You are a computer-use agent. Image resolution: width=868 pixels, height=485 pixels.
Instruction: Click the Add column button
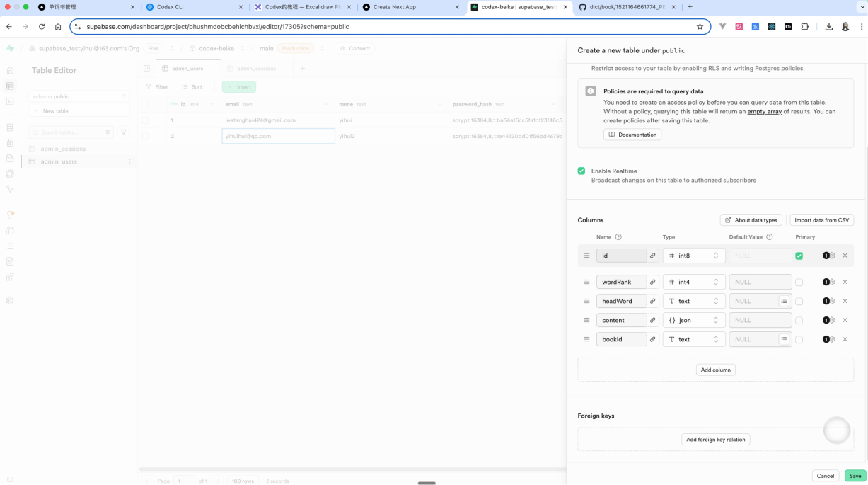pos(715,370)
